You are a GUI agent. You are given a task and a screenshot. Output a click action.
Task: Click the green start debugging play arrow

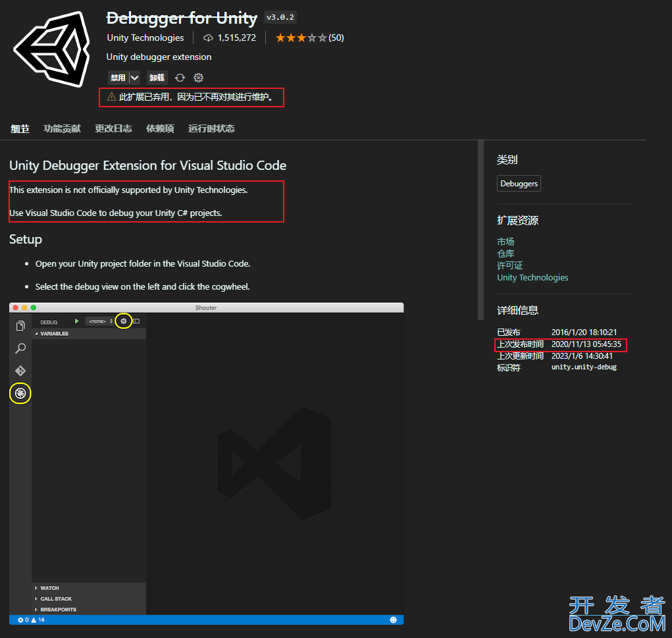(77, 321)
